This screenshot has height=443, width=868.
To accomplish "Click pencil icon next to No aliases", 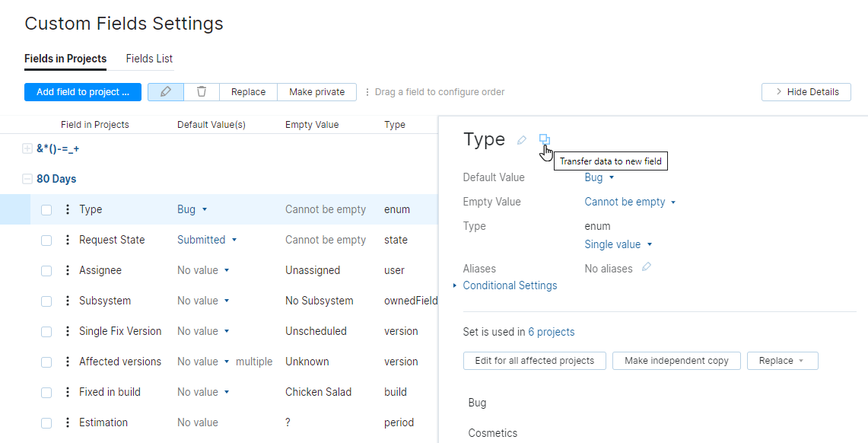I will 647,267.
